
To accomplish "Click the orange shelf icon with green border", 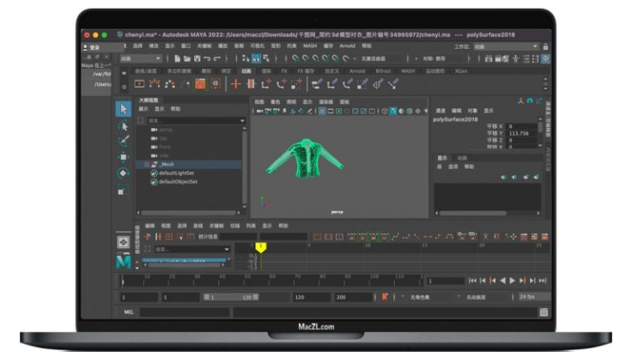I will point(200,84).
